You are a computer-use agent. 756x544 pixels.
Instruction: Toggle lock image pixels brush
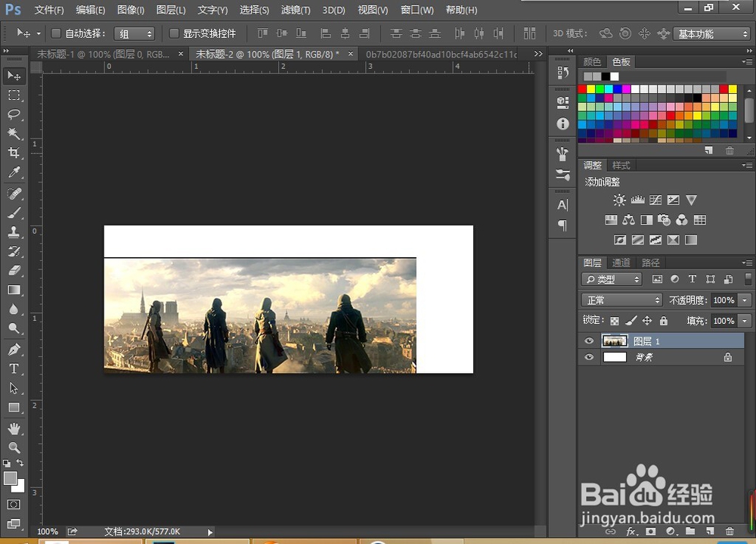[x=631, y=321]
